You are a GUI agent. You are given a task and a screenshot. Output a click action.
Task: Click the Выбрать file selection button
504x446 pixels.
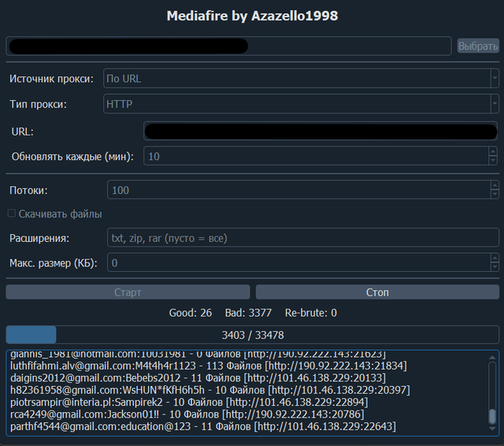coord(478,46)
